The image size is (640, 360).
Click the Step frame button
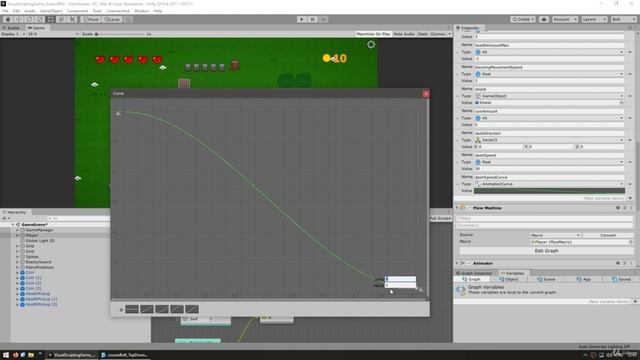coord(323,19)
